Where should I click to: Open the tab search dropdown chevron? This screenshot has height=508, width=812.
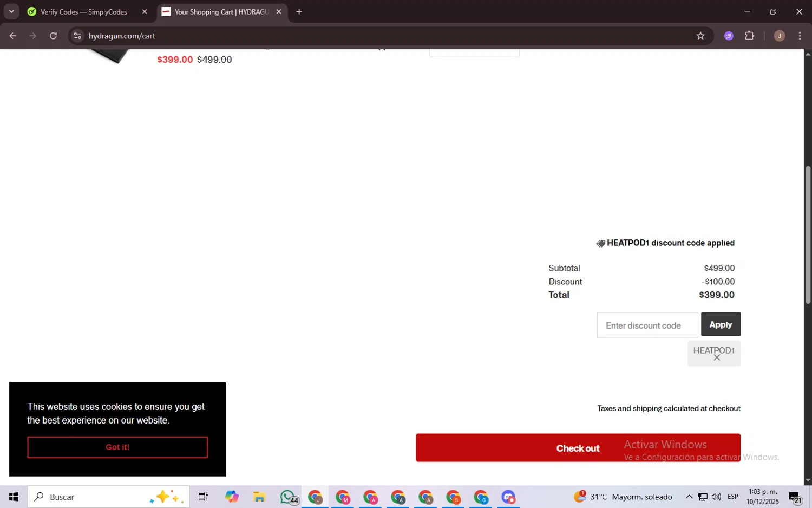tap(11, 11)
